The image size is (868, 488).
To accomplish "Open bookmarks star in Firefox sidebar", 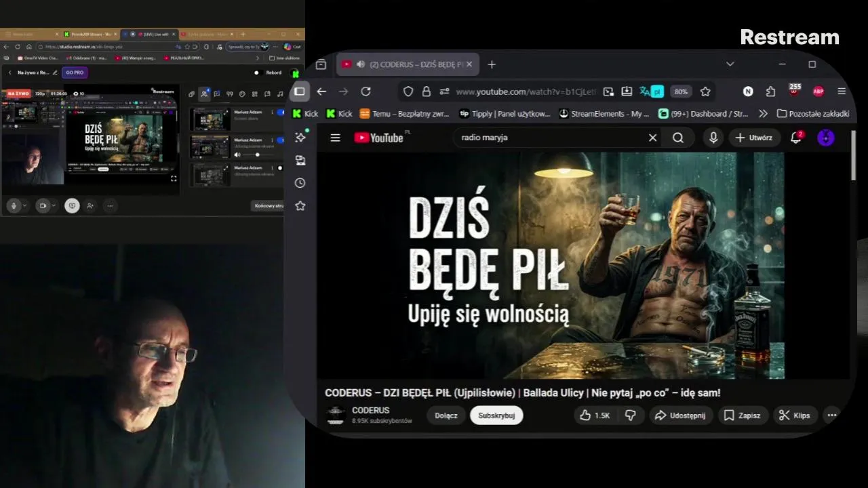I will [300, 206].
